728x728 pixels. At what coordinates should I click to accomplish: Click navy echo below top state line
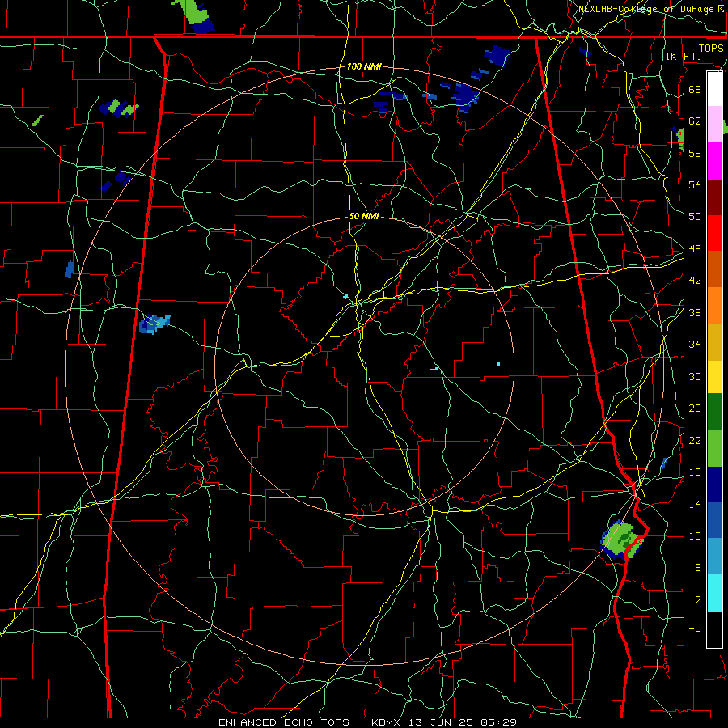pos(497,55)
